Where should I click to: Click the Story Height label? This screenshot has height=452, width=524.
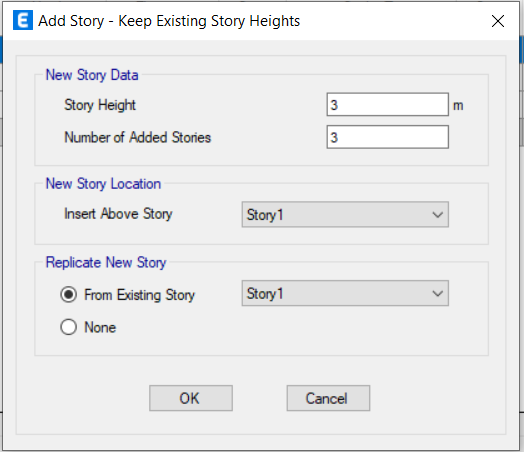point(100,105)
